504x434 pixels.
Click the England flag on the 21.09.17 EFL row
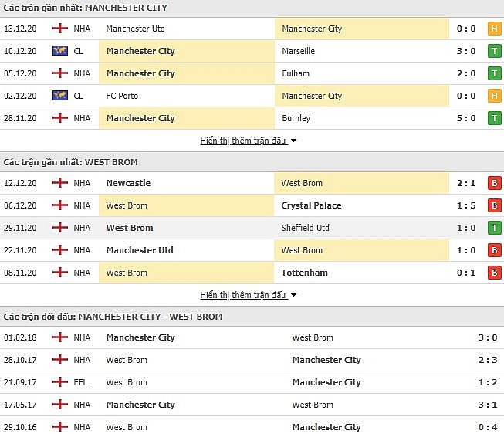60,382
